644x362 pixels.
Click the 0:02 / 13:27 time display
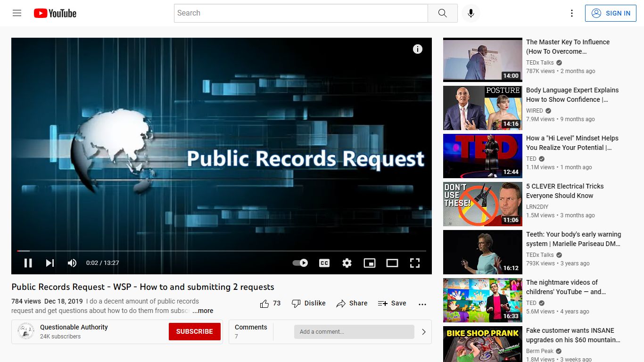coord(102,263)
